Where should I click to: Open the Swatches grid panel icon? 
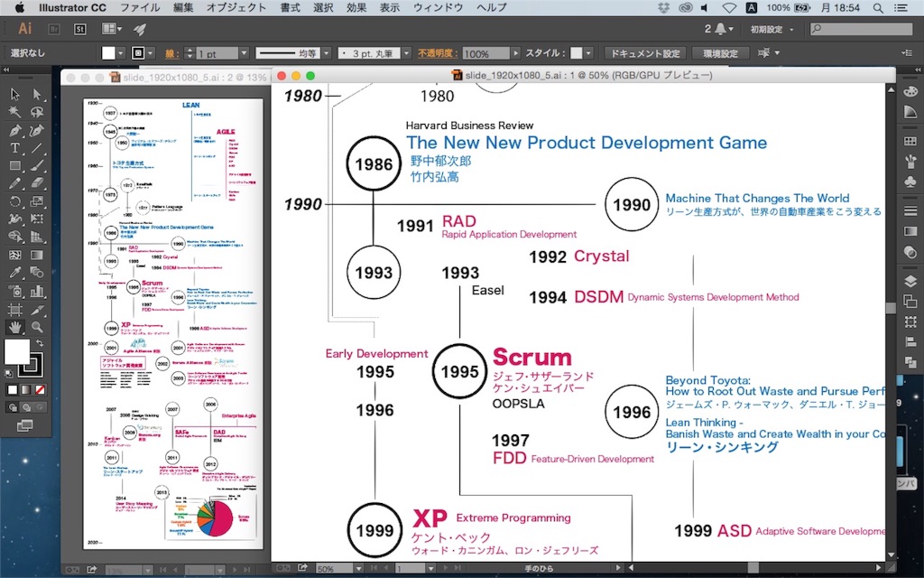click(910, 141)
